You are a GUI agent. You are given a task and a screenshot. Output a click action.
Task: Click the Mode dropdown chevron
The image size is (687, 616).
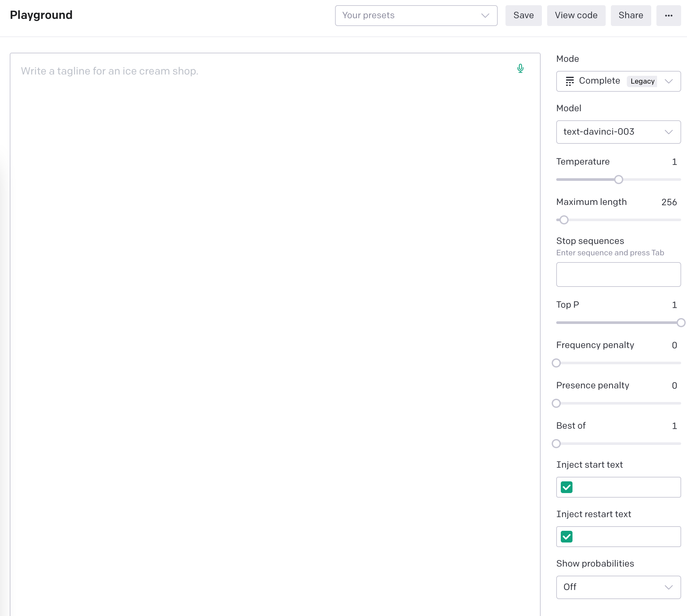tap(669, 81)
